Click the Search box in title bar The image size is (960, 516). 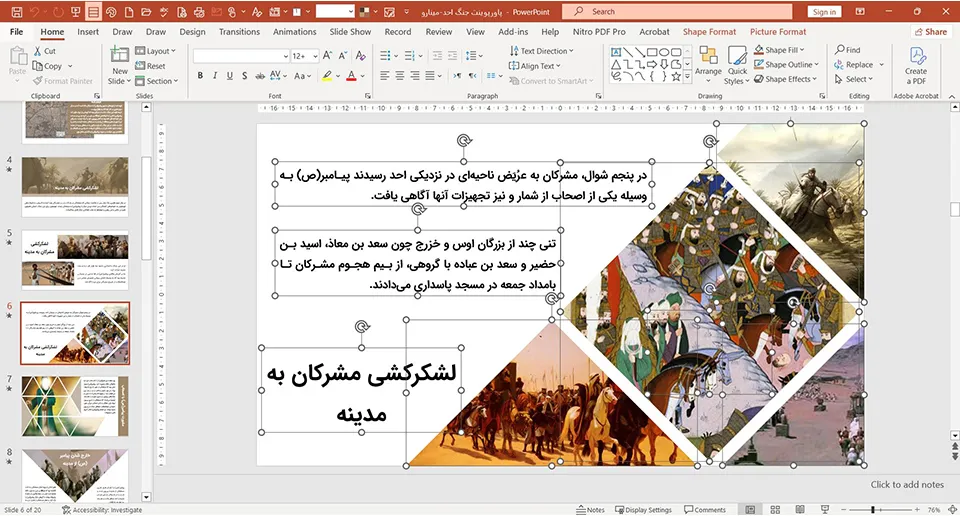tap(677, 12)
